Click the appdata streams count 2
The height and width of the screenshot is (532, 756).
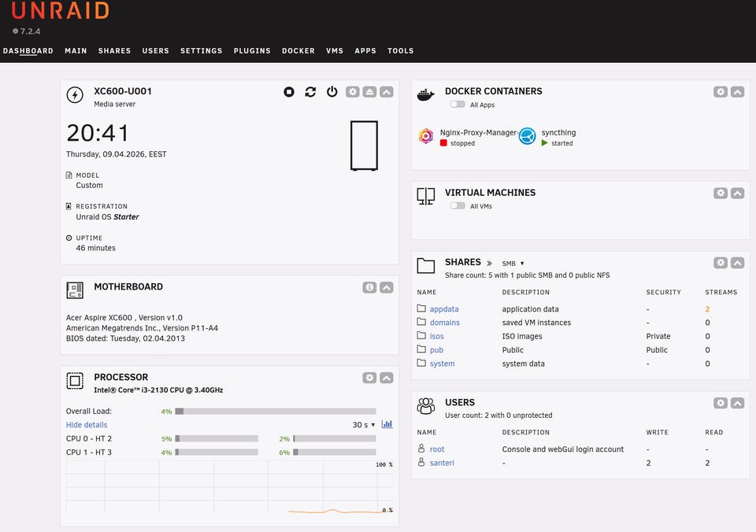[x=707, y=308]
